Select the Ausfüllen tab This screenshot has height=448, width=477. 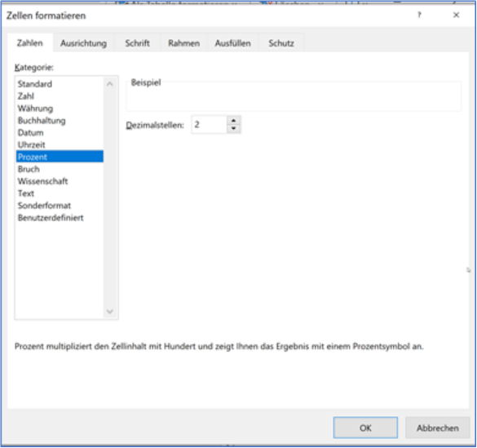coord(233,43)
